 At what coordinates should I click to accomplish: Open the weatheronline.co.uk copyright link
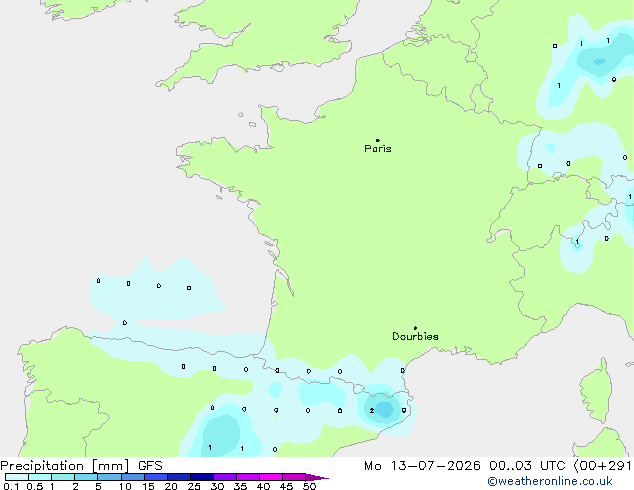coord(550,481)
